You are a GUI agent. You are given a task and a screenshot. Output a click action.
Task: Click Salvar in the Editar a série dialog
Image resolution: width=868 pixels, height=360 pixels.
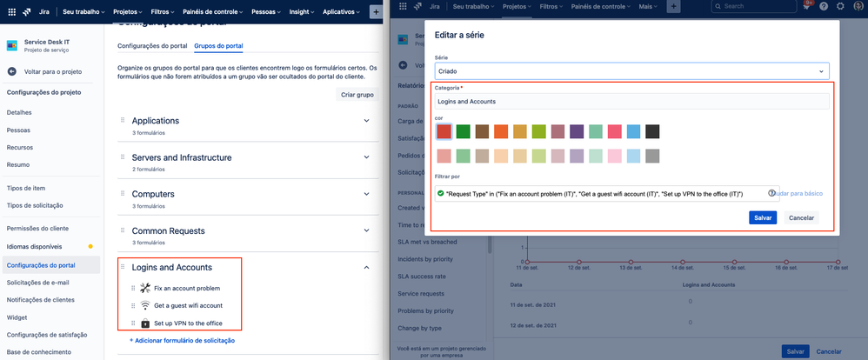point(763,217)
